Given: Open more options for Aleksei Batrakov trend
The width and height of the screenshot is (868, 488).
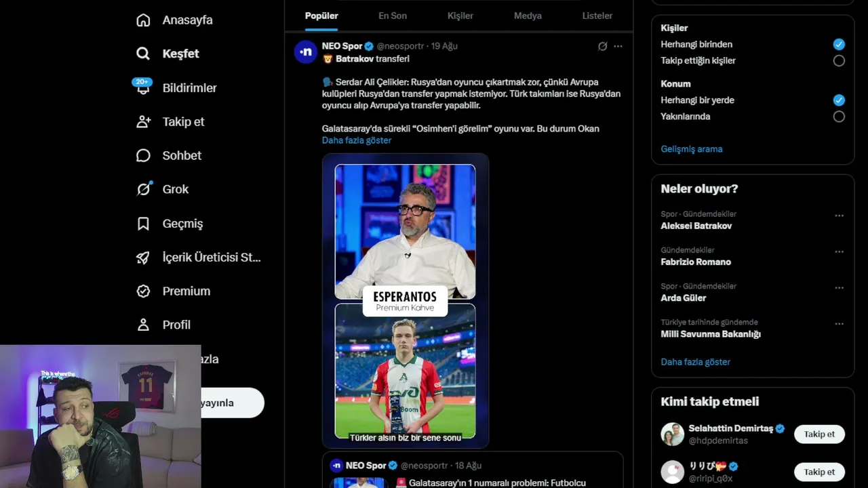Looking at the screenshot, I should click(839, 216).
